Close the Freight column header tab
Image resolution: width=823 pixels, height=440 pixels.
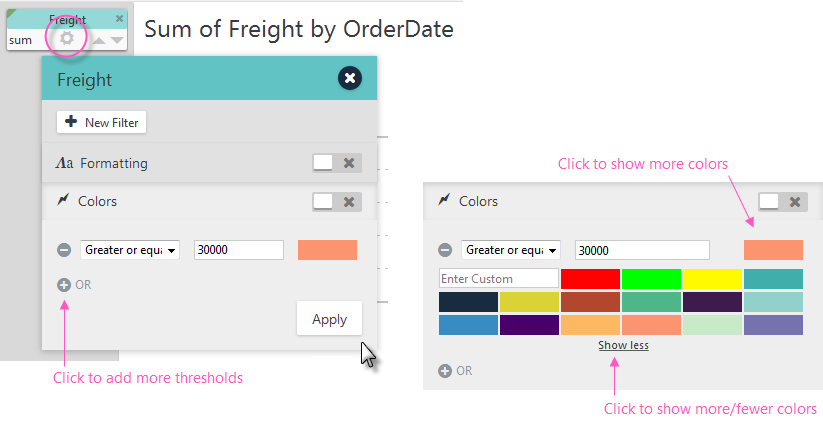[x=120, y=18]
